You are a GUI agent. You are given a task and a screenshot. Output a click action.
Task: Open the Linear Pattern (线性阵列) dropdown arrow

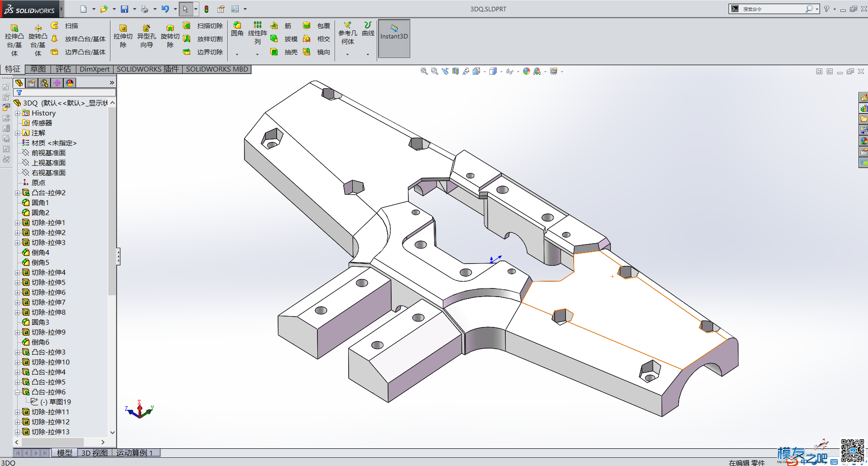(x=257, y=54)
